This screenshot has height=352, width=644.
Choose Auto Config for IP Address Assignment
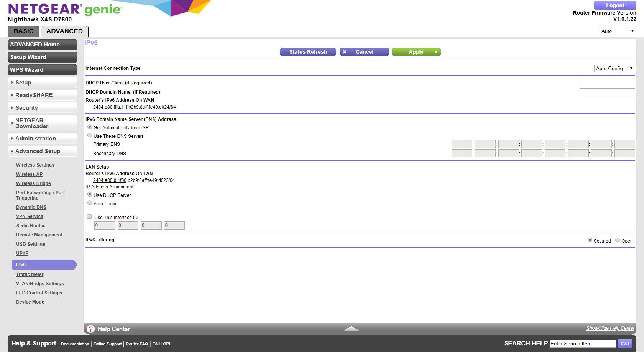(x=90, y=203)
